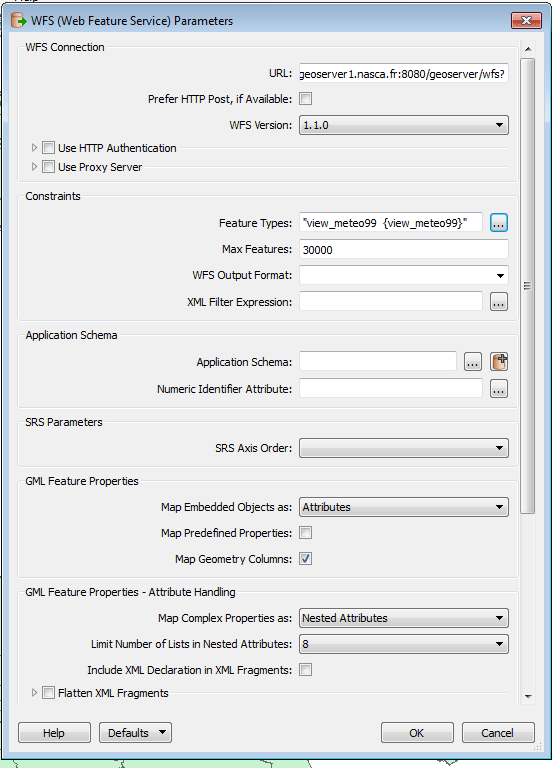Browse for Application Schema file
The width and height of the screenshot is (552, 768).
[473, 362]
